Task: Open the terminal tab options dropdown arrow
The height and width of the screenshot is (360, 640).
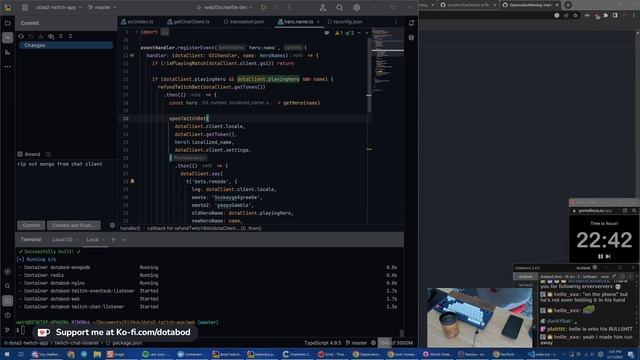Action: pos(124,240)
